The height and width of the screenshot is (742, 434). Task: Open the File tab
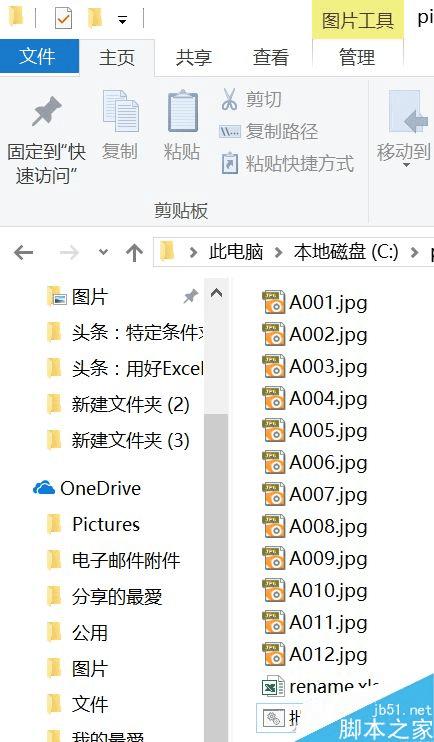(39, 56)
